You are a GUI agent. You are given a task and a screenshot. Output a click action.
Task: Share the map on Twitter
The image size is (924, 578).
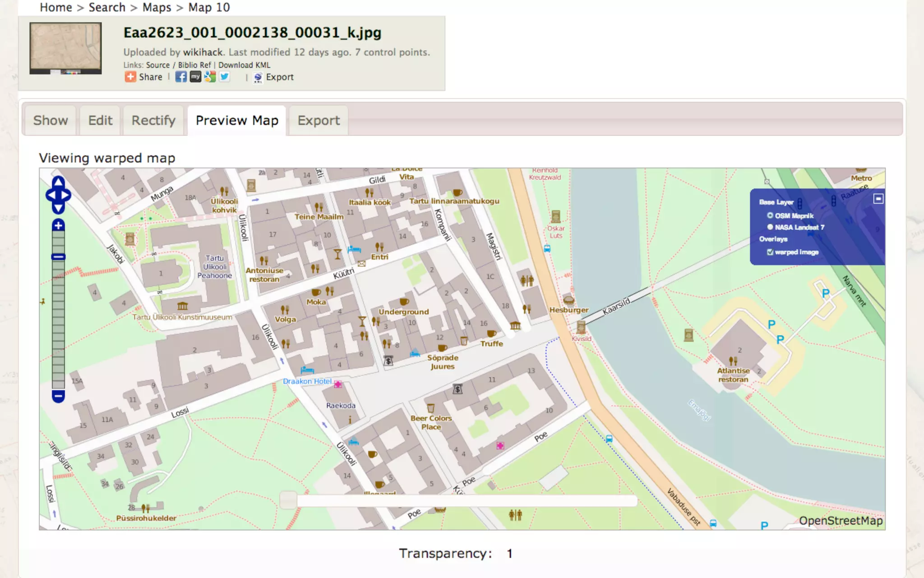point(224,77)
